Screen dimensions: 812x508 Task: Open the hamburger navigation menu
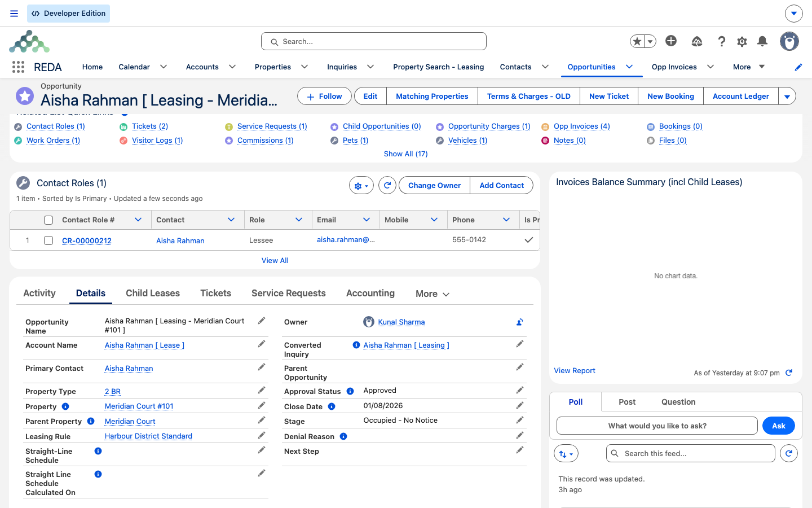(14, 14)
